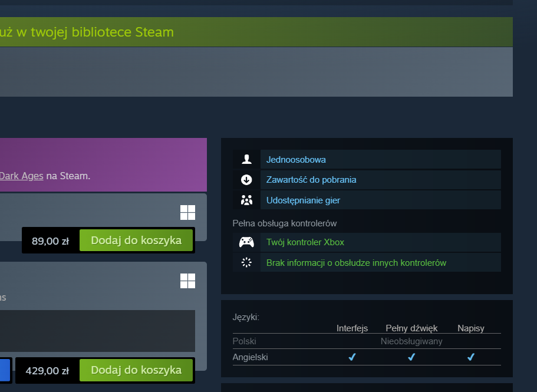The width and height of the screenshot is (537, 392).
Task: Click the 89,00 zł price label
Action: point(50,241)
